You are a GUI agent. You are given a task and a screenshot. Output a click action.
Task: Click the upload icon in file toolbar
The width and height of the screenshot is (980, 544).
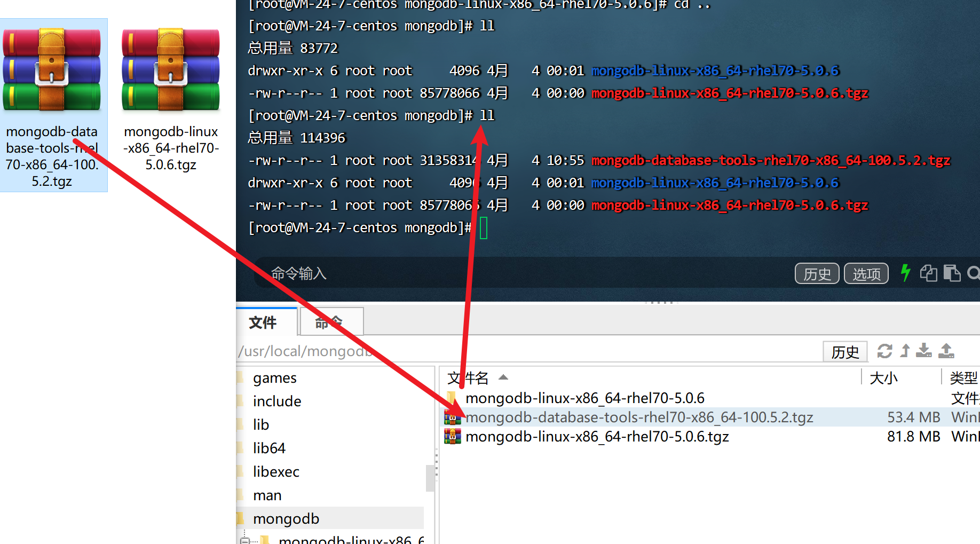click(946, 351)
